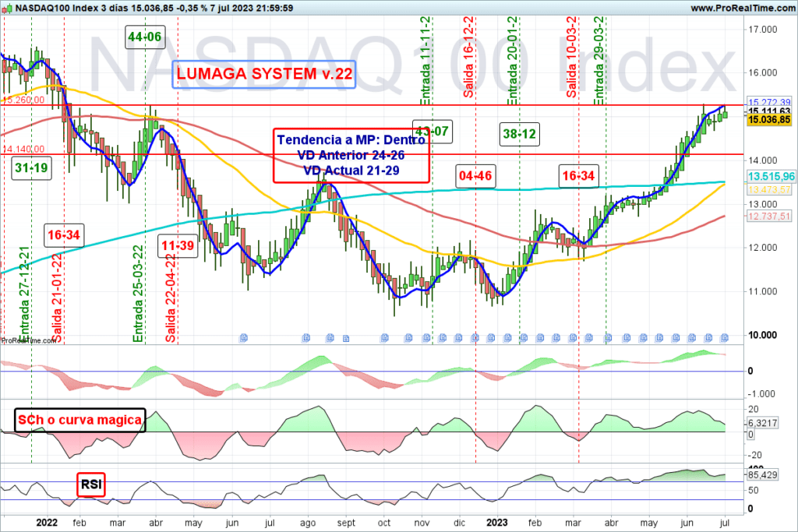Click the 15.272,39 blue price tag
Image resolution: width=798 pixels, height=532 pixels.
coord(769,102)
